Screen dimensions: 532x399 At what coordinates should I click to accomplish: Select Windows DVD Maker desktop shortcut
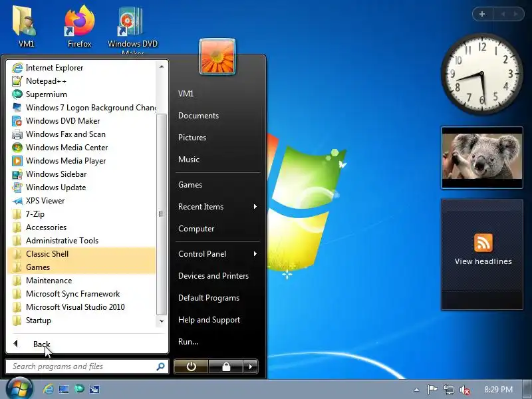coord(132,29)
